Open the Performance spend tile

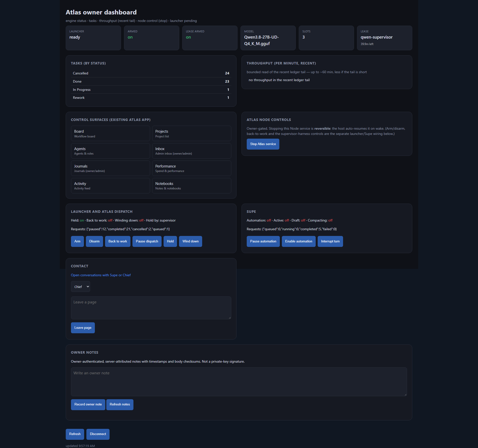192,168
